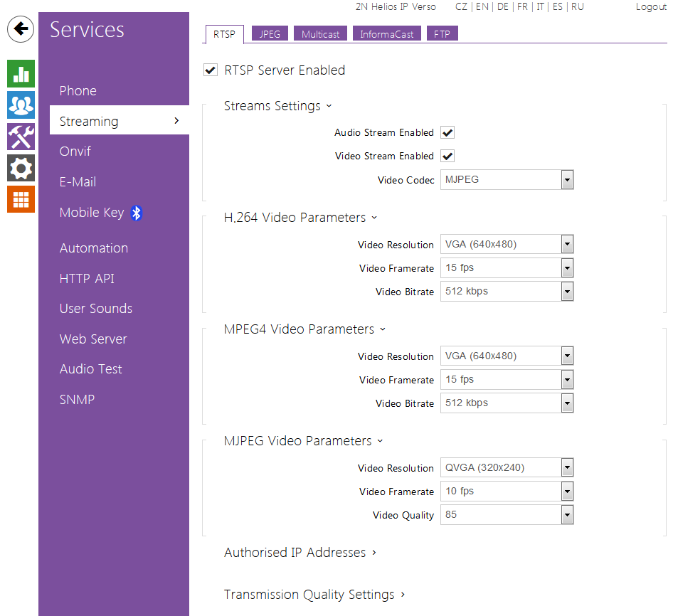The width and height of the screenshot is (673, 616).
Task: Click the back arrow icon
Action: (x=21, y=29)
